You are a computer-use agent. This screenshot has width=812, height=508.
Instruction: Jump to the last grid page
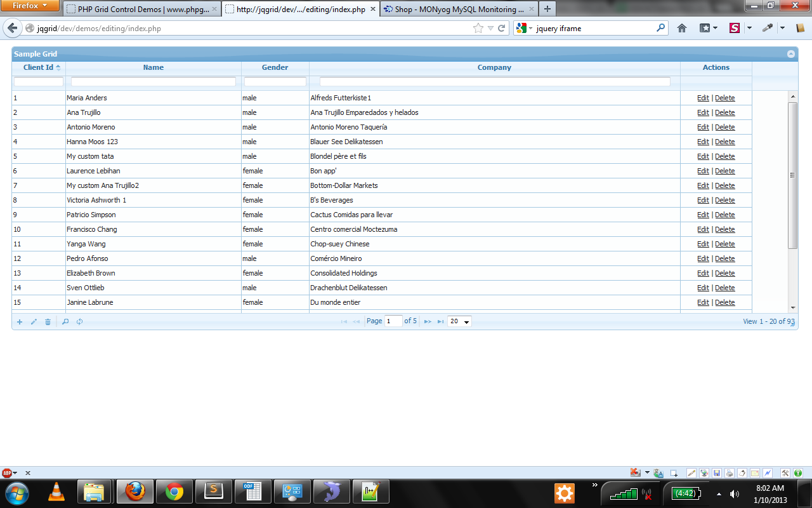click(x=440, y=322)
